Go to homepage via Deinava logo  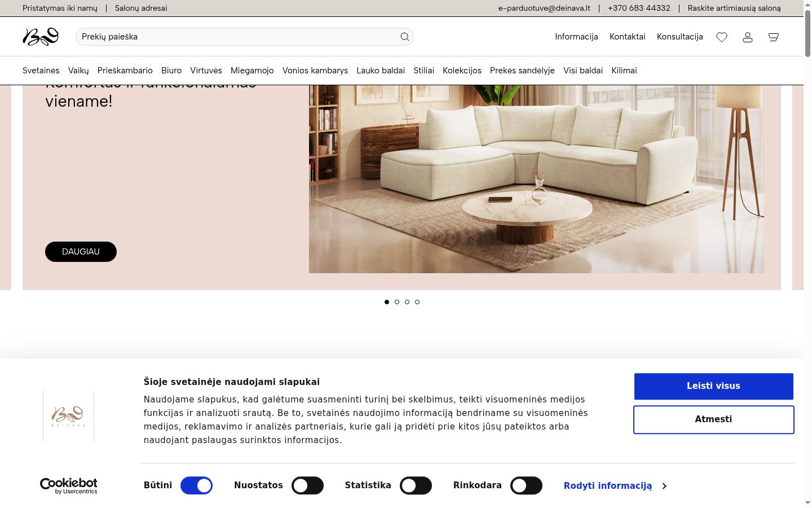pos(41,37)
